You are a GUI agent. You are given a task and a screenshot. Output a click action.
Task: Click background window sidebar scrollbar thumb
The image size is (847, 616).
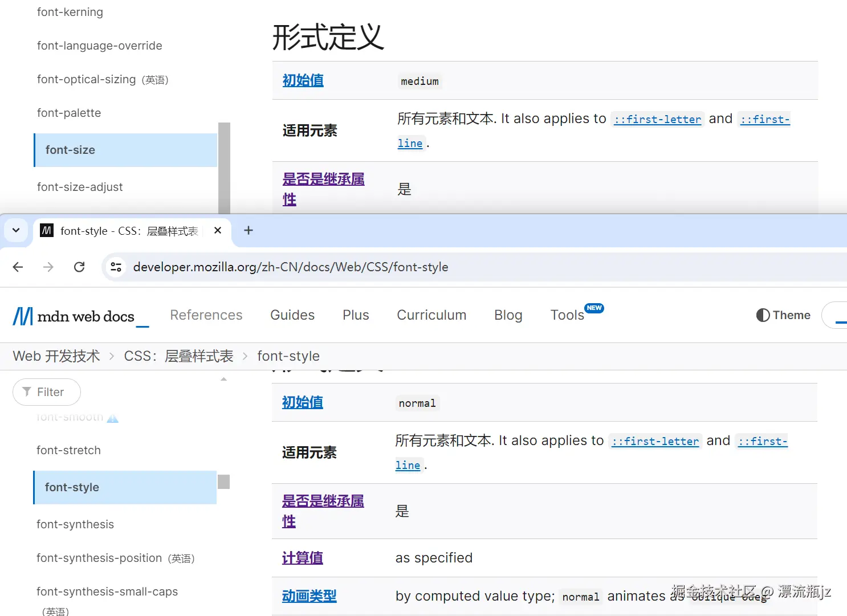[224, 168]
